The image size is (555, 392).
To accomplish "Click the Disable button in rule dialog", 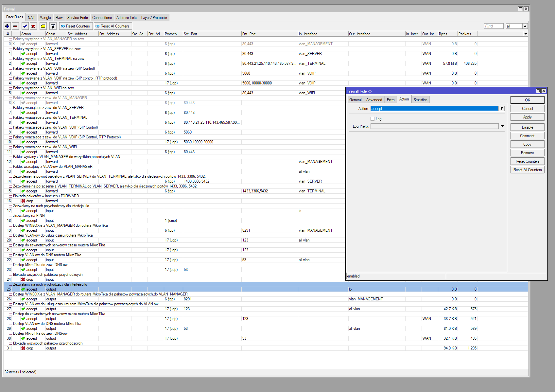I will [x=527, y=127].
